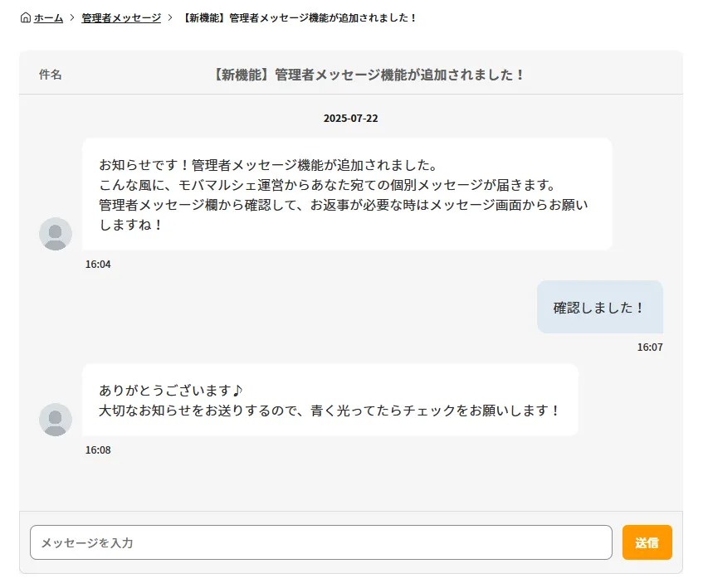
Task: Click the chevron after 管理者メッセージ
Action: point(170,17)
